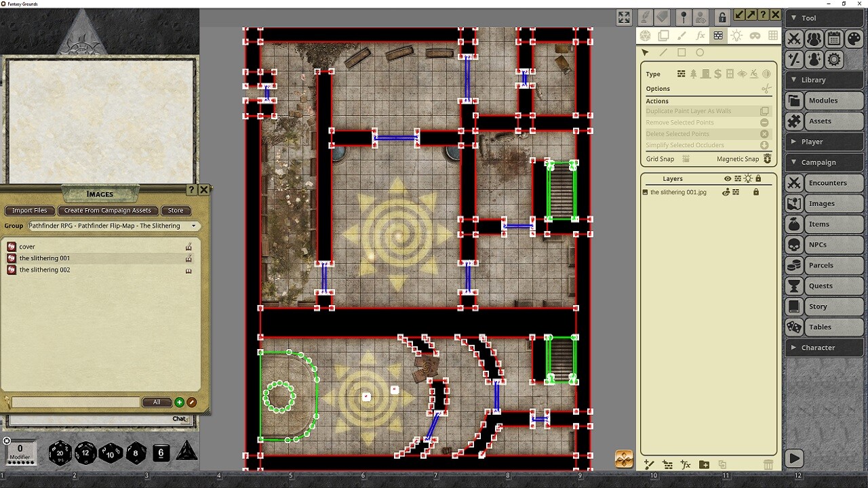The height and width of the screenshot is (488, 868).
Task: Click the d20 die
Action: pos(60,453)
